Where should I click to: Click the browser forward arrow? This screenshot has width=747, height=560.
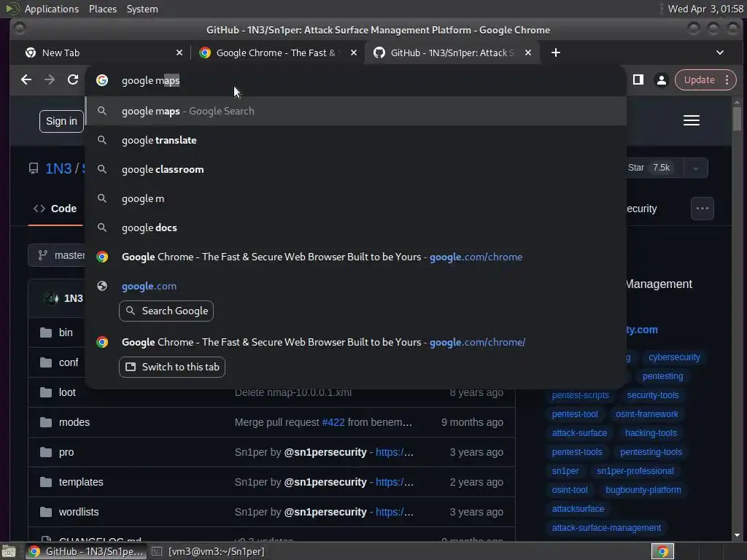pos(50,80)
